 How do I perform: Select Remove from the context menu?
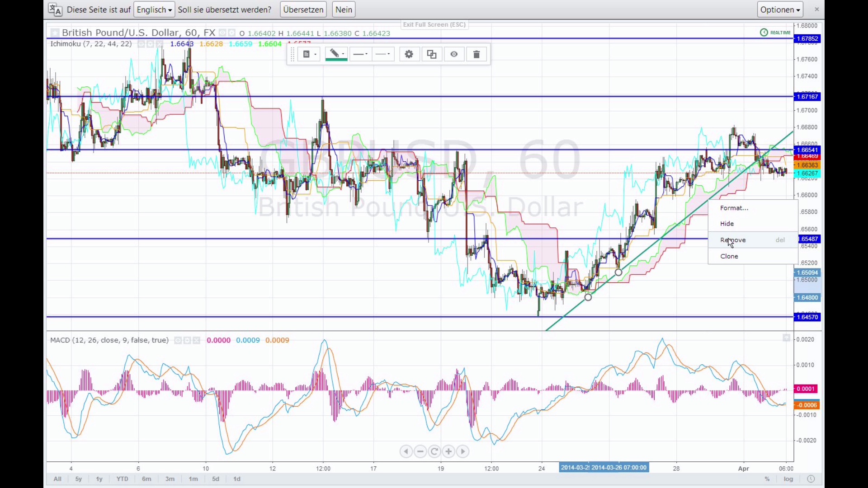733,240
